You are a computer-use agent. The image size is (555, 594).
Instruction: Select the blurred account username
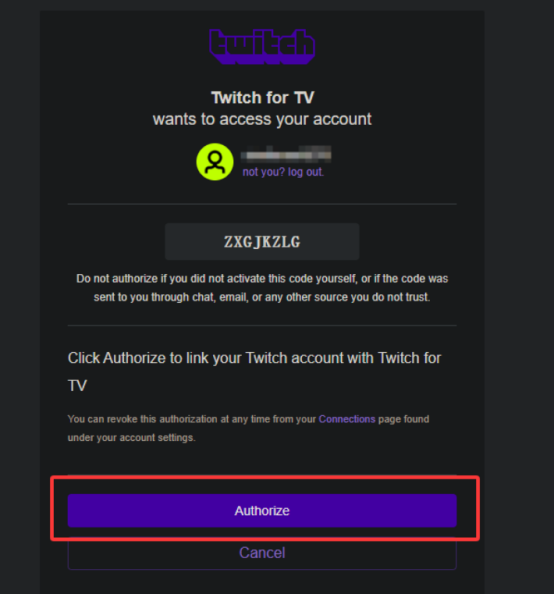click(286, 155)
